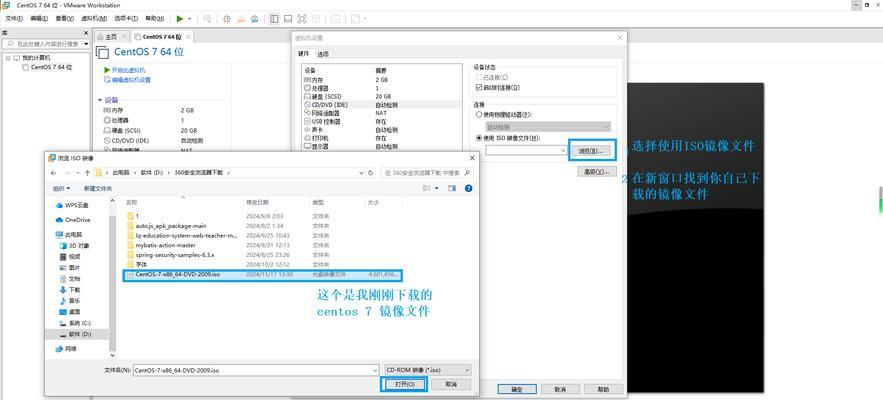Open the 帮助(H) menu
Image resolution: width=883 pixels, height=400 pixels.
(155, 19)
